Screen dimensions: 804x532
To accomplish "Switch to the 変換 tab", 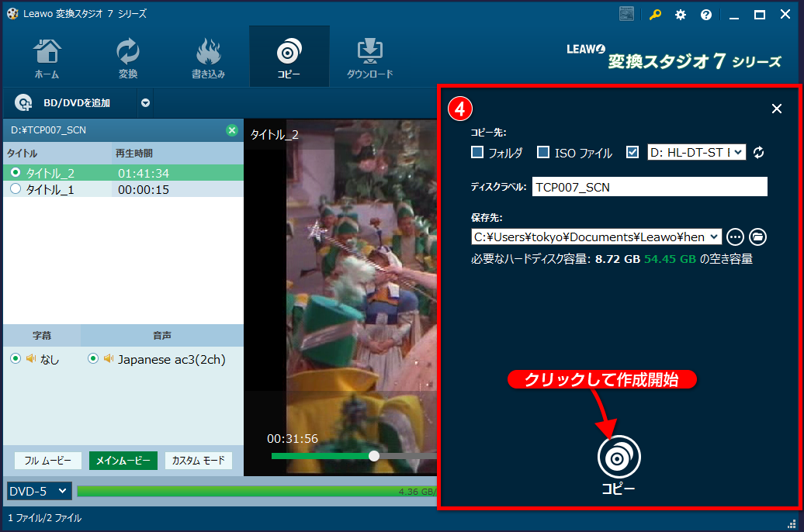I will 127,54.
